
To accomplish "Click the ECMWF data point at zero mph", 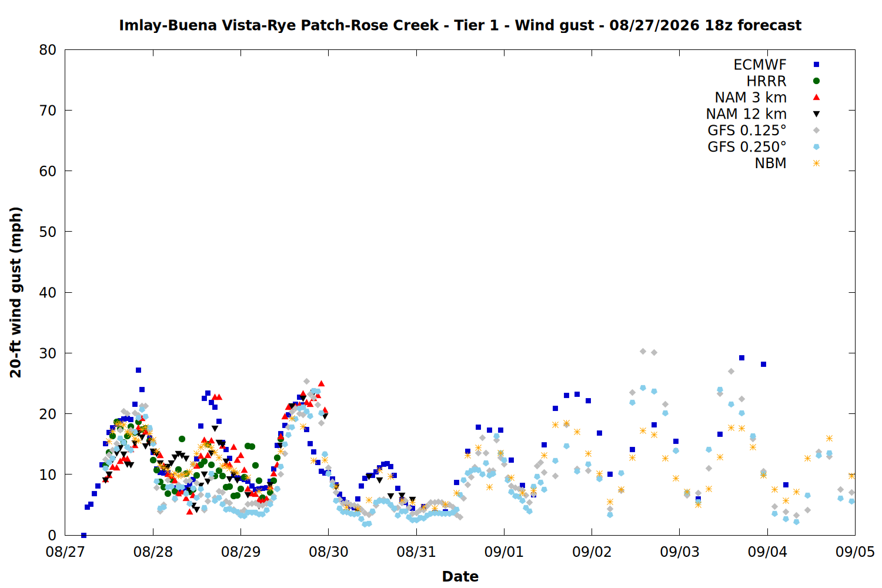I will (83, 535).
